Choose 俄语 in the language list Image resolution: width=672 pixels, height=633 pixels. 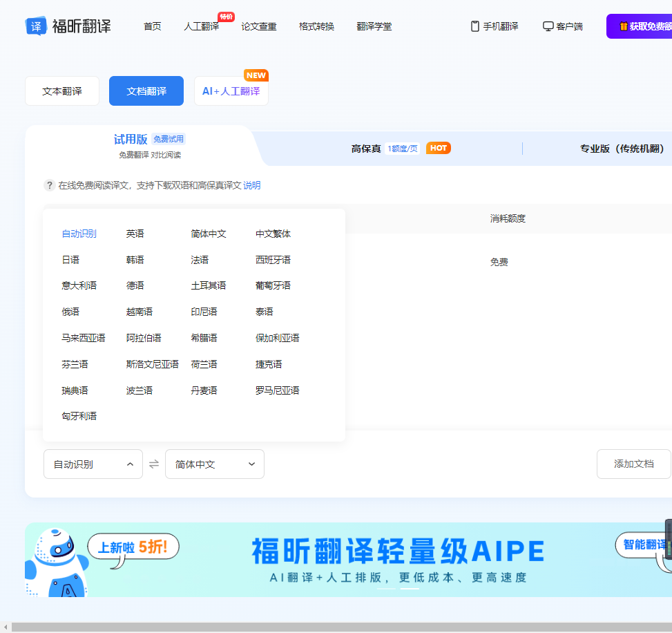point(70,312)
